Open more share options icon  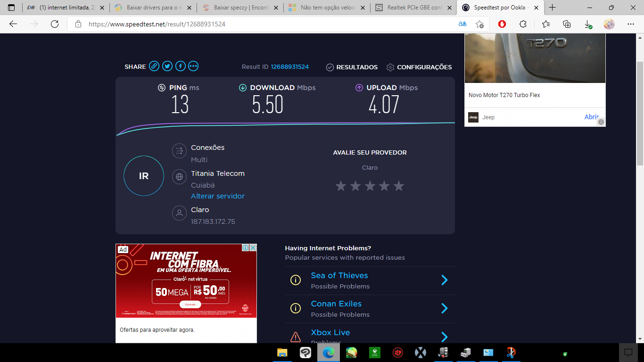pyautogui.click(x=193, y=66)
